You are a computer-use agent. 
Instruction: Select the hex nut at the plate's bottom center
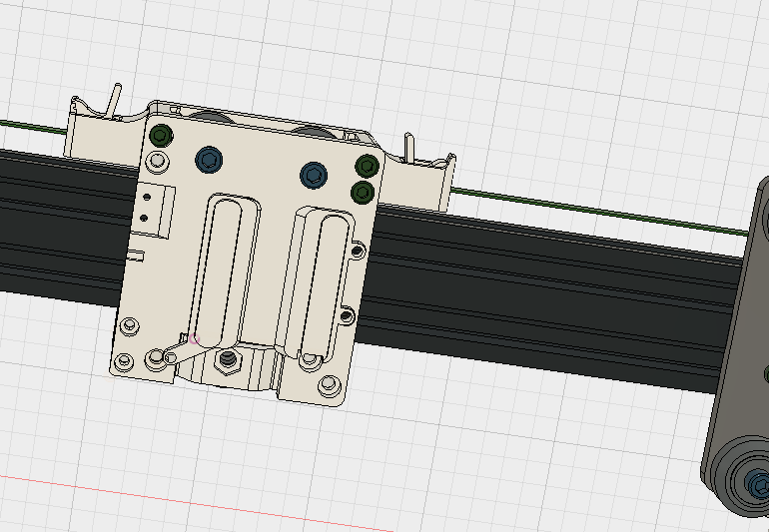coord(227,360)
